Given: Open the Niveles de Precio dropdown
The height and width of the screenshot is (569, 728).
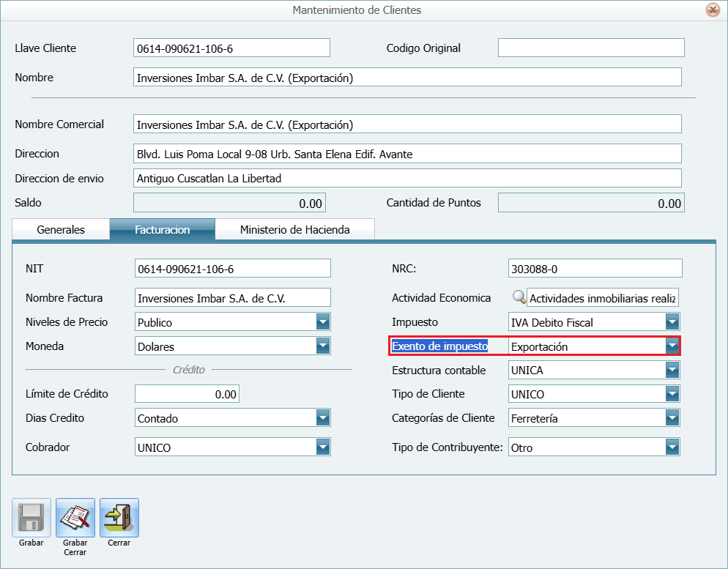Looking at the screenshot, I should (x=323, y=322).
